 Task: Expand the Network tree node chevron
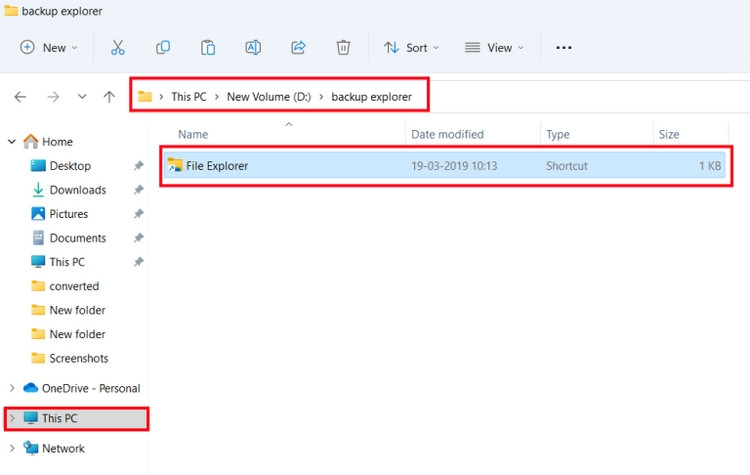point(12,448)
